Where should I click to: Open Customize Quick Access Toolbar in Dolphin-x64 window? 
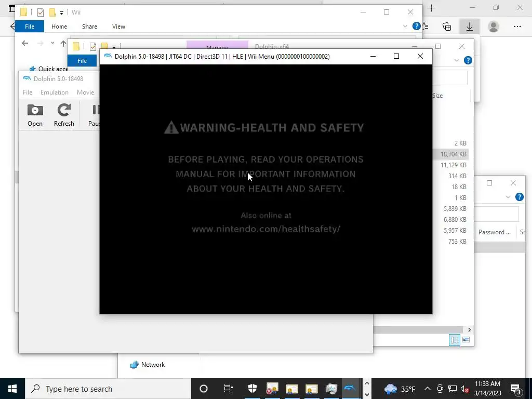[114, 47]
